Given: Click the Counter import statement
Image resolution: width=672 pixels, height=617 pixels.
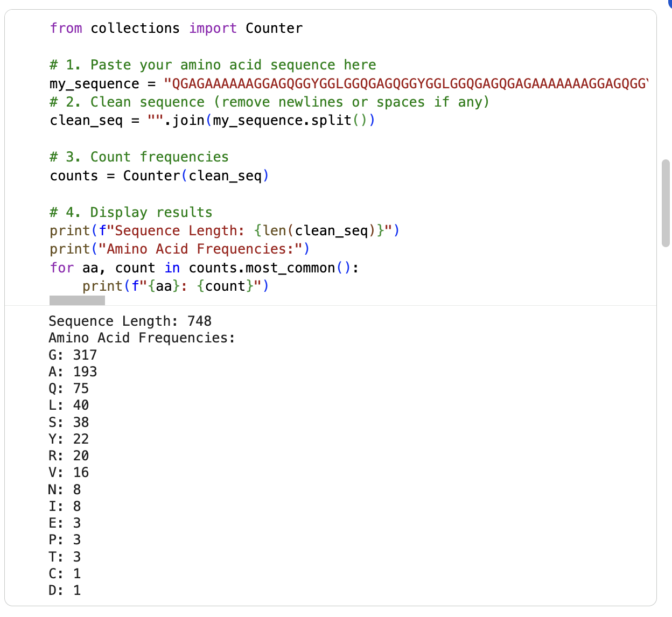Looking at the screenshot, I should coord(175,28).
